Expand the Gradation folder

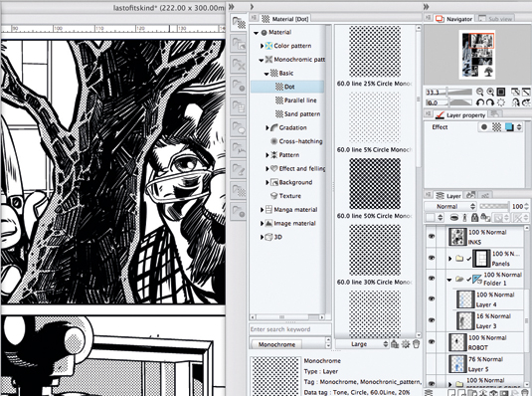267,127
